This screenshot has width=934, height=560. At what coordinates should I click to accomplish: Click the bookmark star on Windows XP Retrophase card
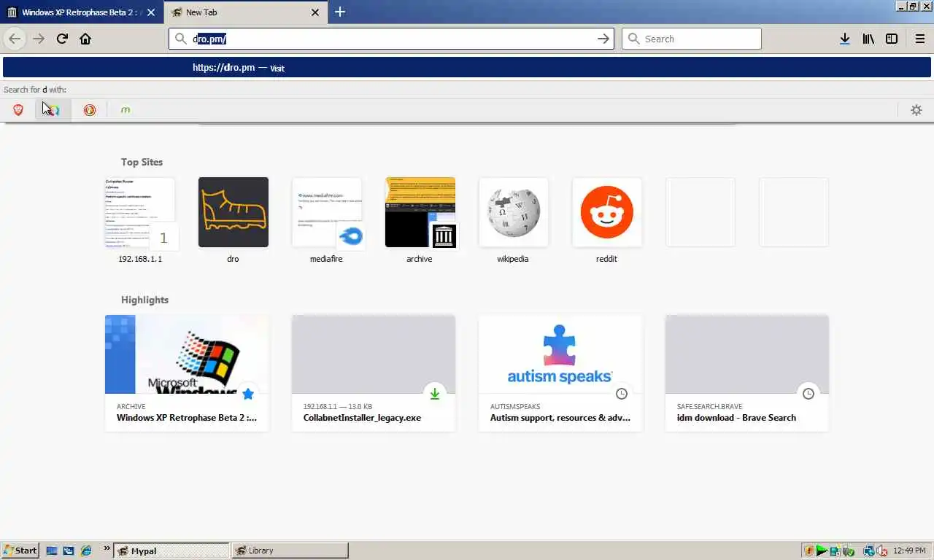pyautogui.click(x=248, y=394)
